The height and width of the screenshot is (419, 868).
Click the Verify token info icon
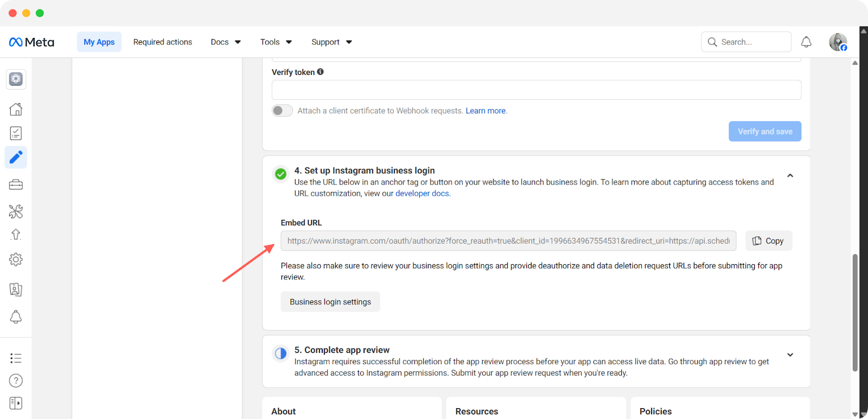click(x=321, y=72)
